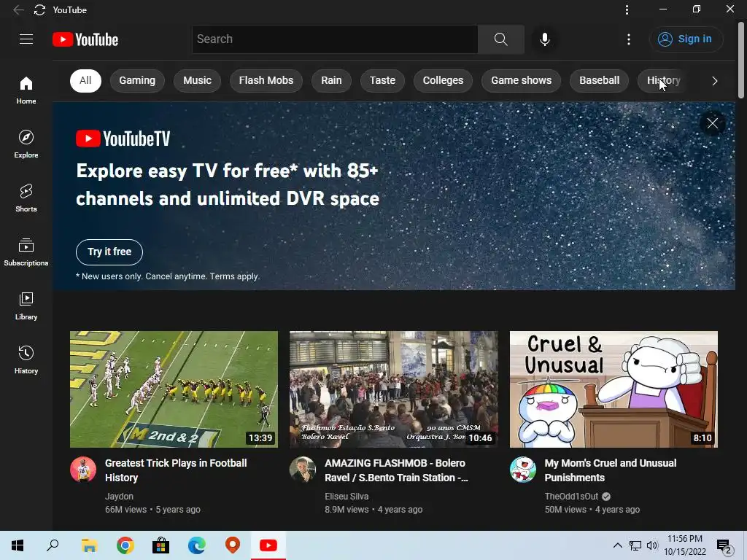This screenshot has width=747, height=560.
Task: Open Greatest Trick Plays in Football title
Action: point(176,470)
